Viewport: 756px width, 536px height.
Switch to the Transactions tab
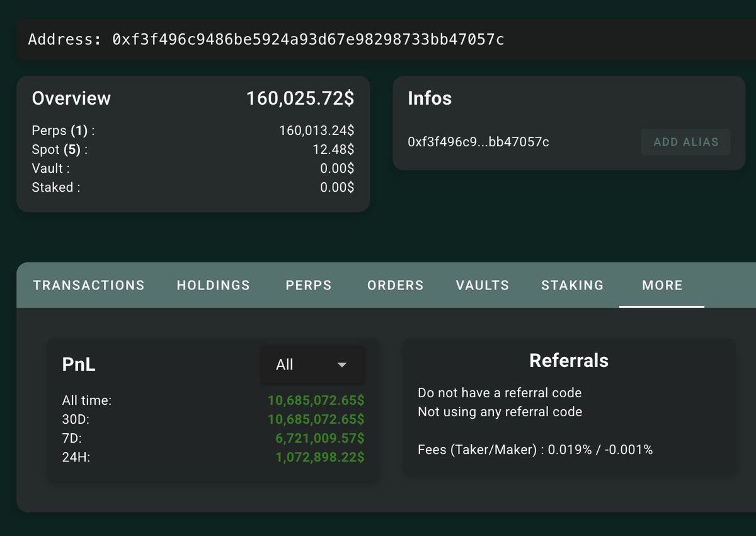coord(89,285)
